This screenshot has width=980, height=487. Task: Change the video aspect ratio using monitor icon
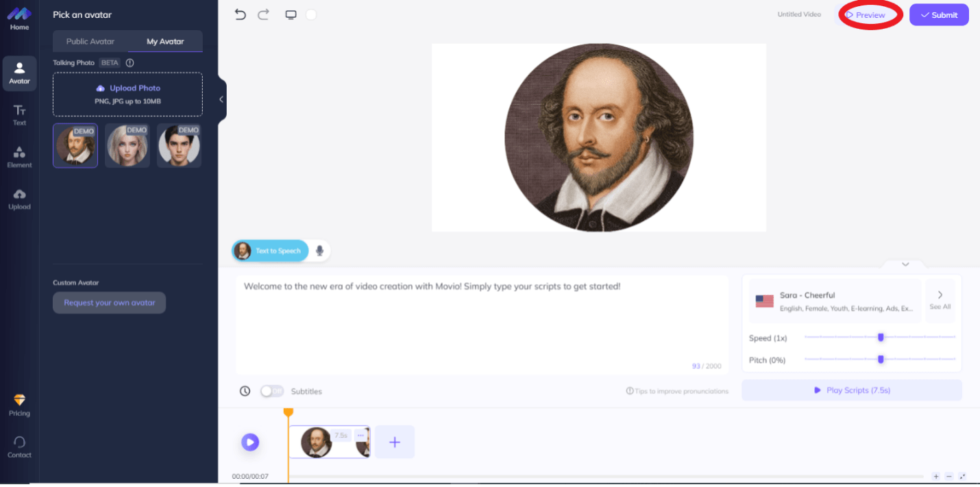291,14
